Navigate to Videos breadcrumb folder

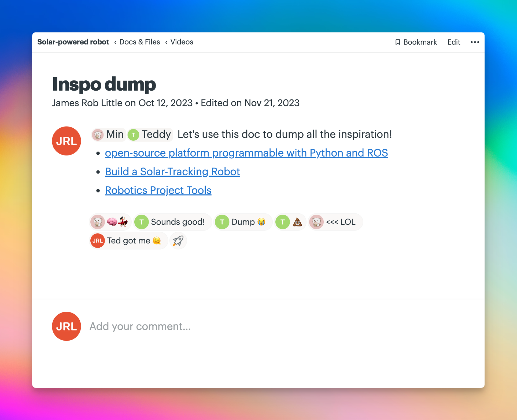point(182,42)
